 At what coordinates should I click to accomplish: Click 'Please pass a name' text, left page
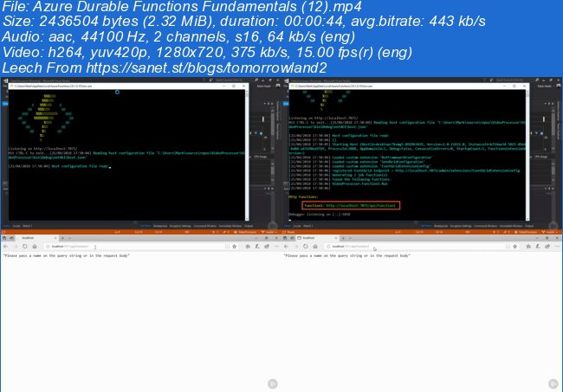click(67, 256)
